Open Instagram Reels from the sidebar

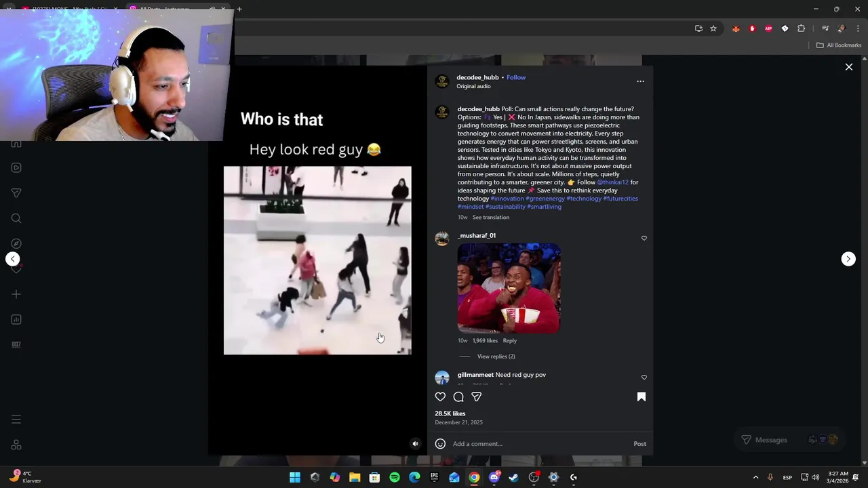(16, 168)
